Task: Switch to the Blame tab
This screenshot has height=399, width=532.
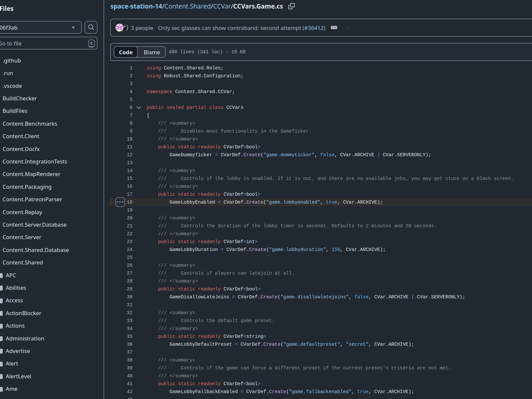Action: click(152, 52)
